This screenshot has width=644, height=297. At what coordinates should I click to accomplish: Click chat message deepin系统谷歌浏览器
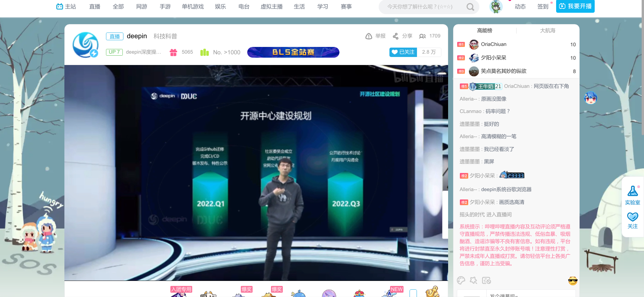pos(506,189)
